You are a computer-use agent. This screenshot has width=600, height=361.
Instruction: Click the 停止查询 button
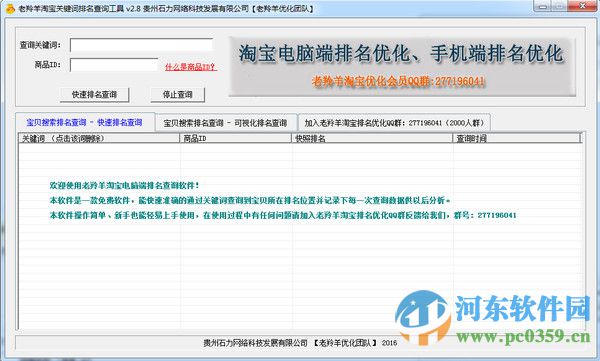(178, 95)
